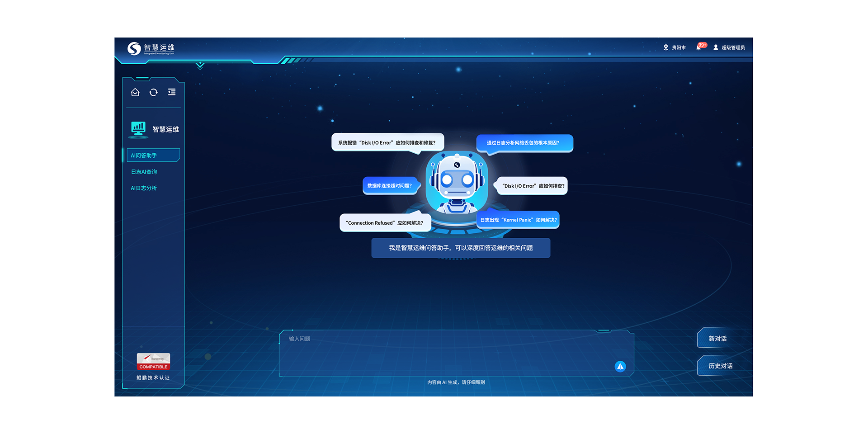The image size is (868, 434).
Task: Click the 智慧运维 monitor chart icon
Action: coord(138,129)
